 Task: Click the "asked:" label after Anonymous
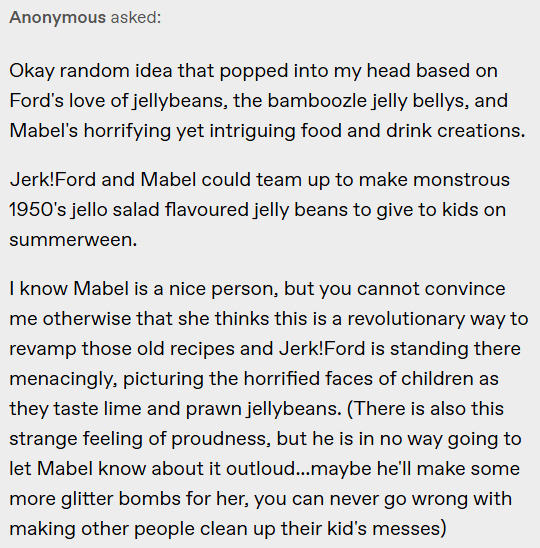[136, 17]
